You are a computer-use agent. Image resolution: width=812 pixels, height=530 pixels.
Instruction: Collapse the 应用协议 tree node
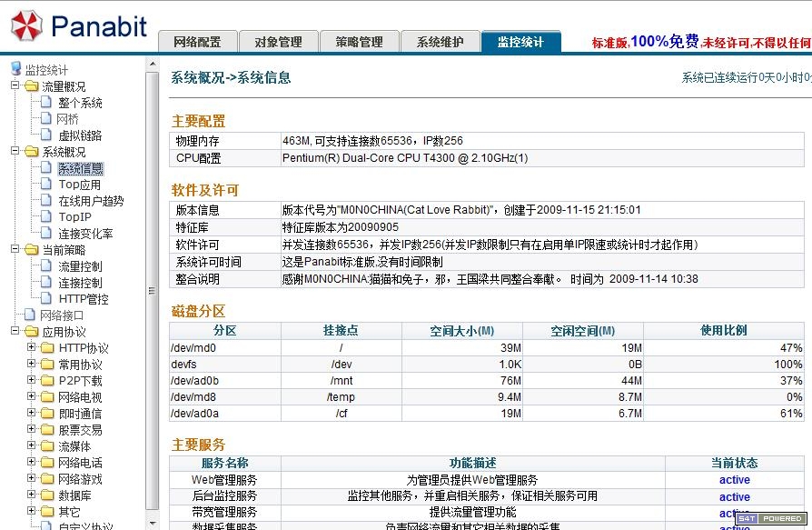15,332
